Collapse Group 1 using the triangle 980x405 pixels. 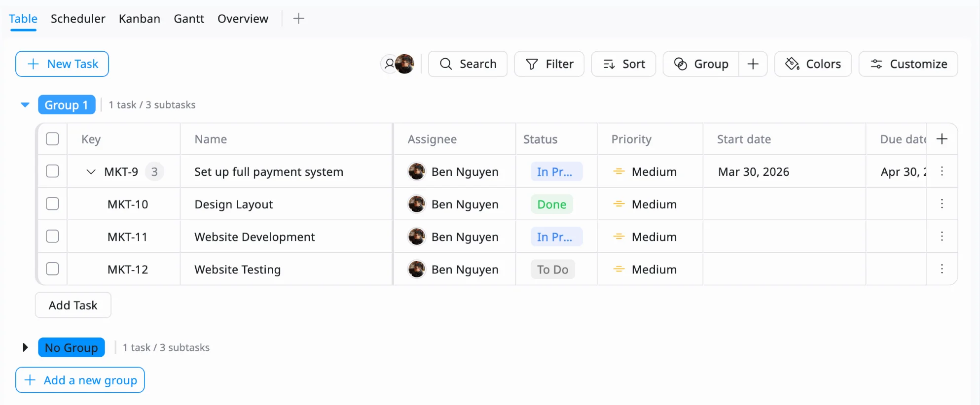[x=25, y=105]
